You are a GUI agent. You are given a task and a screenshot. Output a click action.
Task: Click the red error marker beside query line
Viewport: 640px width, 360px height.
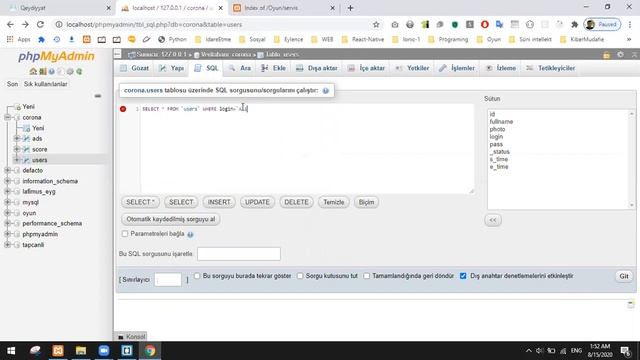point(123,109)
